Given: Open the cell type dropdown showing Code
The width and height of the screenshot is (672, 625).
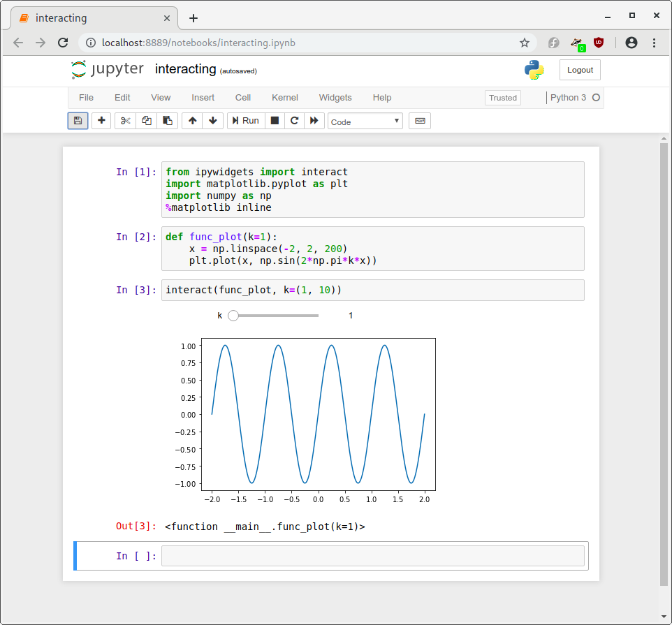Looking at the screenshot, I should (x=365, y=121).
